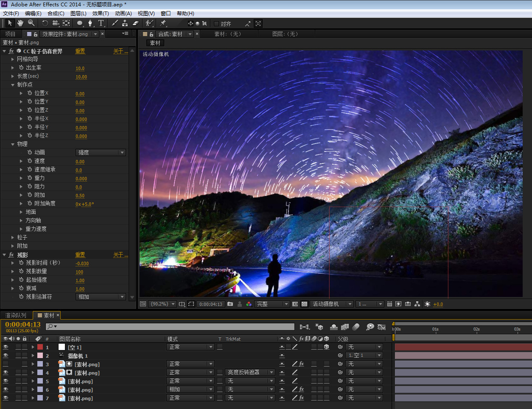Open the graph editor in timeline
The width and height of the screenshot is (532, 409).
click(381, 327)
